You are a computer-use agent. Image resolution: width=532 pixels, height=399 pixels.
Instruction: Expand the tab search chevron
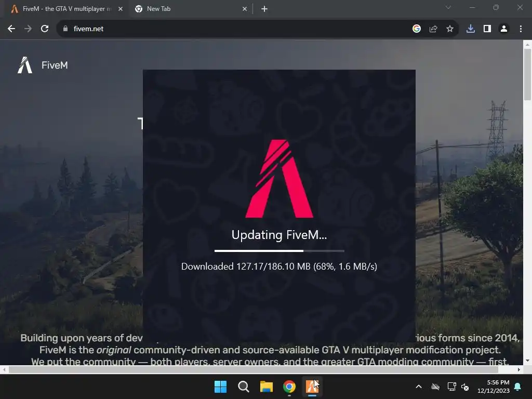point(448,7)
